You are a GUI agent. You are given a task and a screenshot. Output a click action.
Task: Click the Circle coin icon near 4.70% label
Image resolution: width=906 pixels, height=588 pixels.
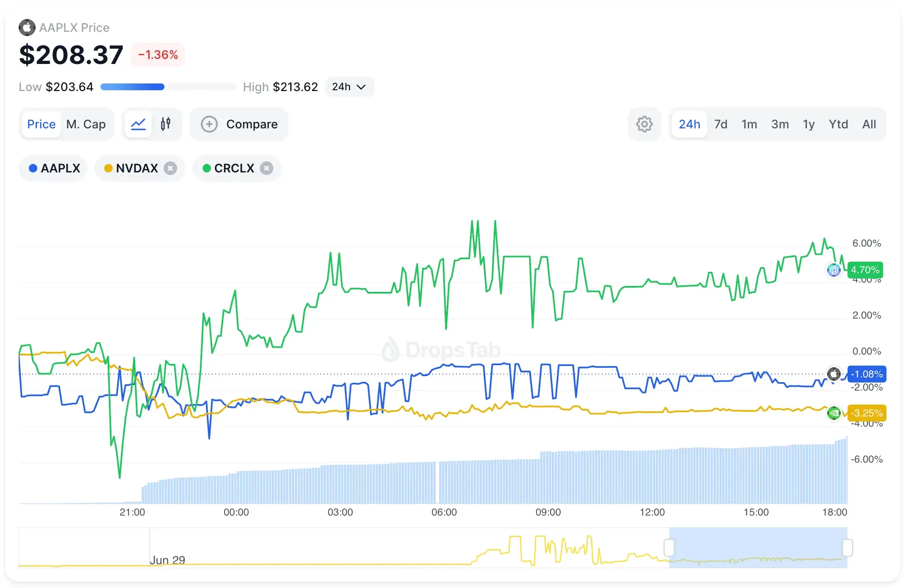(x=833, y=270)
